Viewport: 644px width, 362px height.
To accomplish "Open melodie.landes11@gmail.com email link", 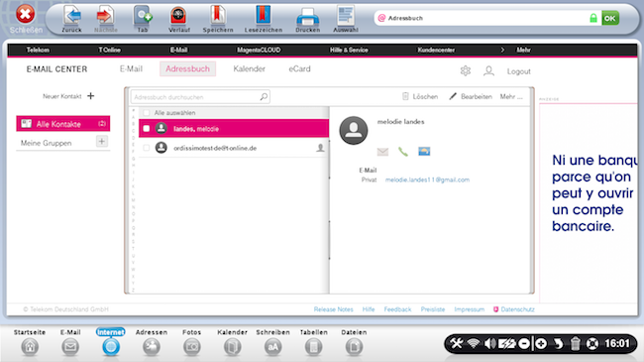I will [427, 180].
